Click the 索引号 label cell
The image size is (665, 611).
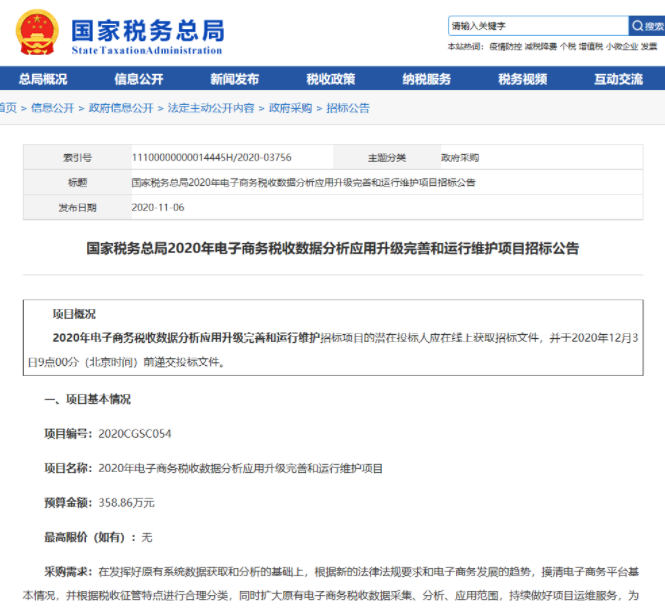tap(78, 158)
